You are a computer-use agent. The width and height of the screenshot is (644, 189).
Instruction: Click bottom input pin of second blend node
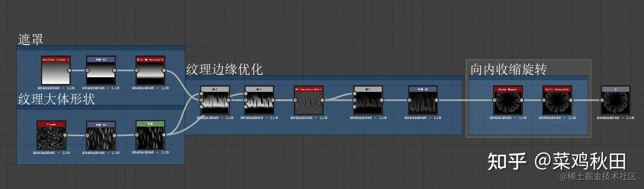tap(245, 106)
